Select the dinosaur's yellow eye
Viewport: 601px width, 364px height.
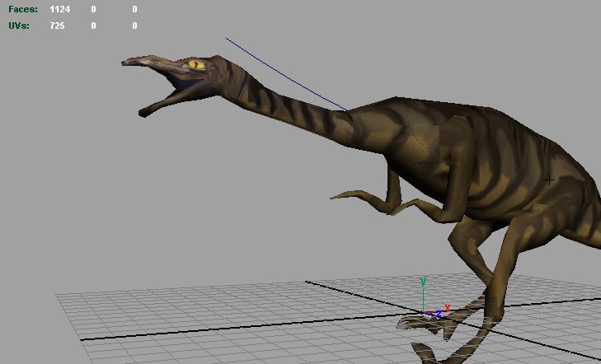195,64
